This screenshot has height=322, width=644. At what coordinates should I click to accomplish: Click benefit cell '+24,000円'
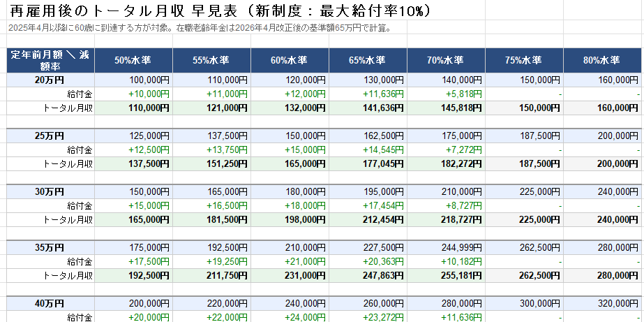(x=290, y=317)
